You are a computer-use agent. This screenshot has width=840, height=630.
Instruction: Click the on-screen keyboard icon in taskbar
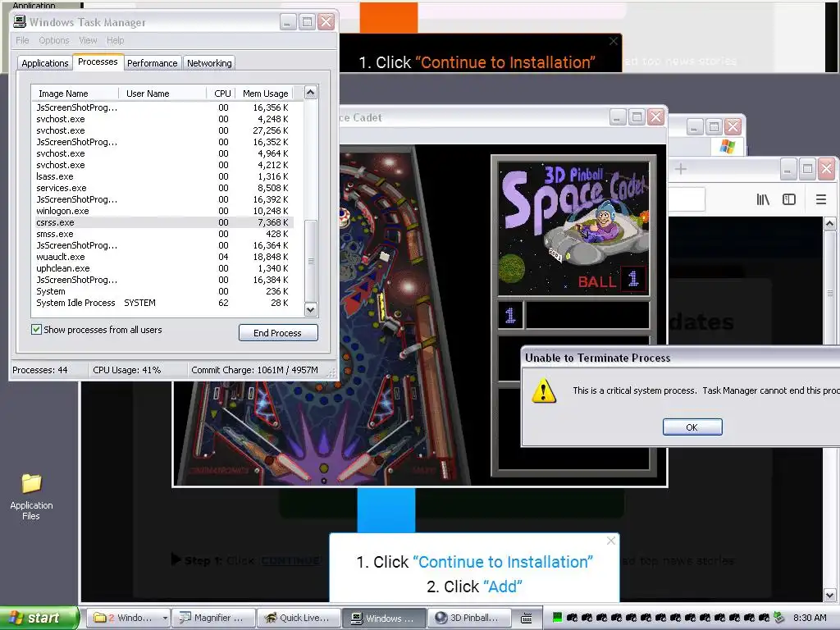pos(527,619)
